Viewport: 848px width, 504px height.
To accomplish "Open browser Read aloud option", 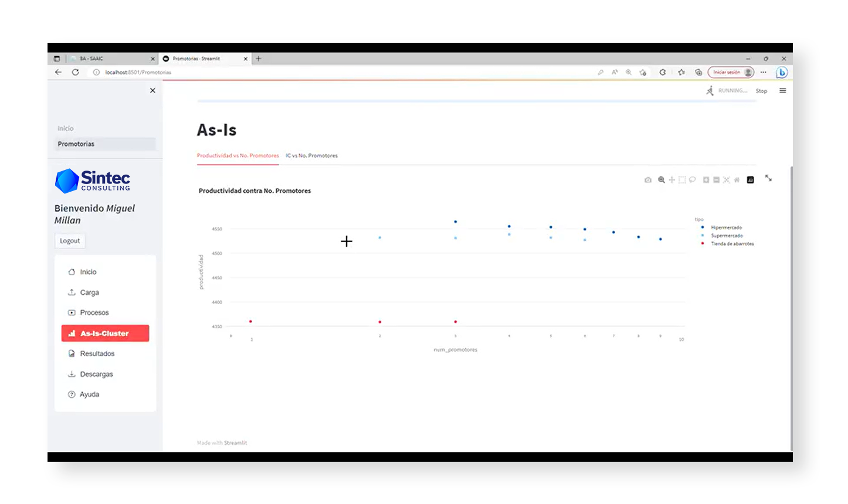I will tap(615, 72).
